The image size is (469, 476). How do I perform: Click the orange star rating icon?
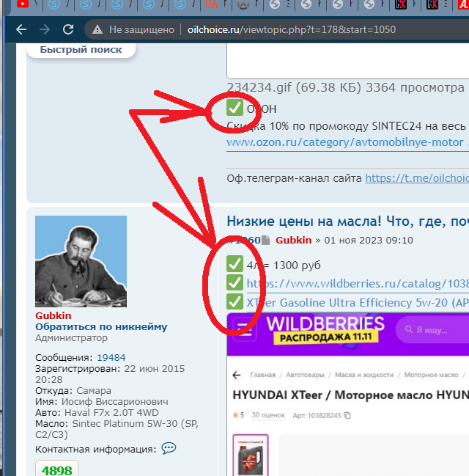(235, 415)
